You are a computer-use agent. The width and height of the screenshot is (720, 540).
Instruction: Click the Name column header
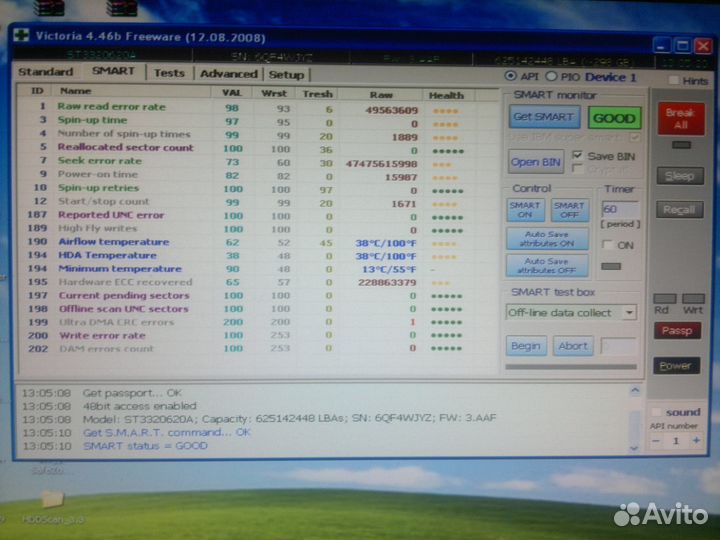point(75,91)
